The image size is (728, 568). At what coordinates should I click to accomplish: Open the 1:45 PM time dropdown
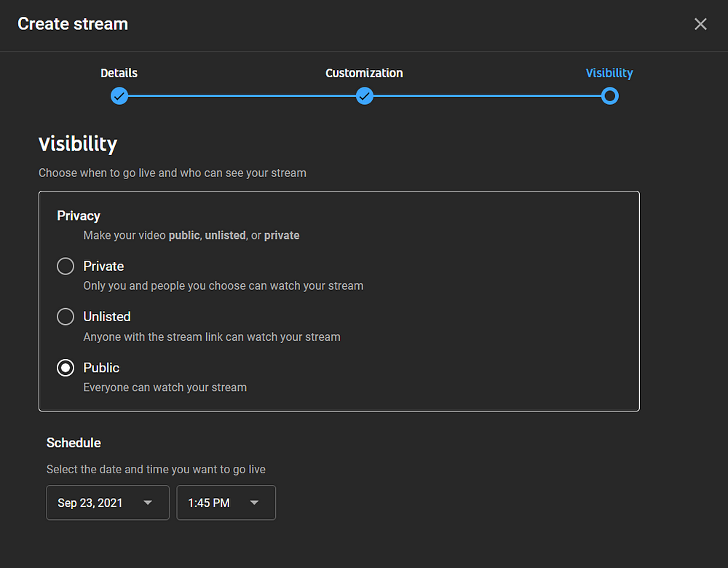pyautogui.click(x=226, y=502)
